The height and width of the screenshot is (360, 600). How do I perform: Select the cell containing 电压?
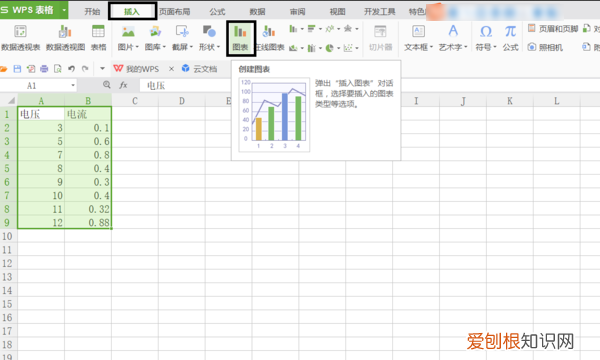click(41, 114)
